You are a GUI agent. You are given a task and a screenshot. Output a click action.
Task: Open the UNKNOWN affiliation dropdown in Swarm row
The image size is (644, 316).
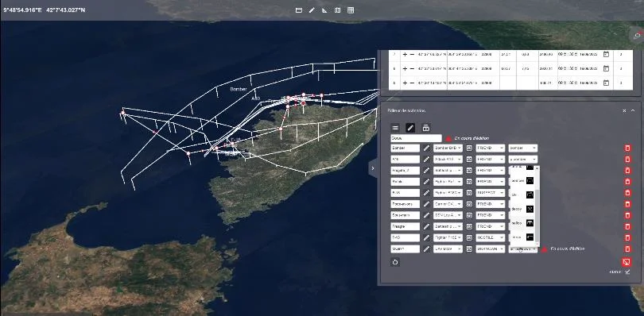pyautogui.click(x=491, y=249)
